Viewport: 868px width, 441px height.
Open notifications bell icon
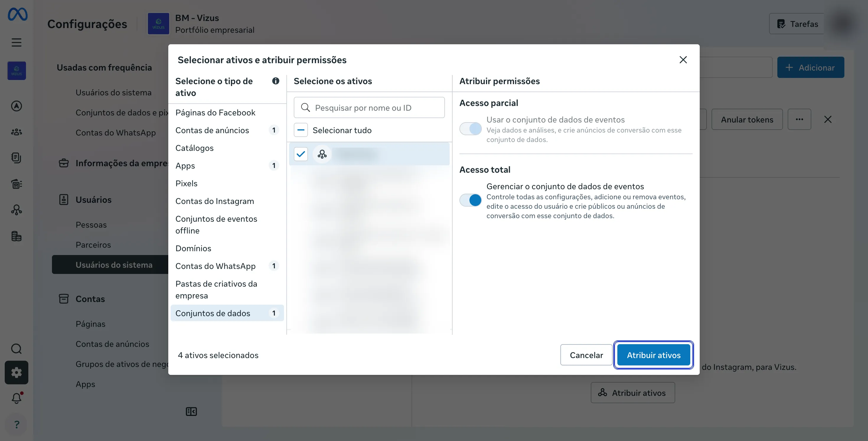17,398
